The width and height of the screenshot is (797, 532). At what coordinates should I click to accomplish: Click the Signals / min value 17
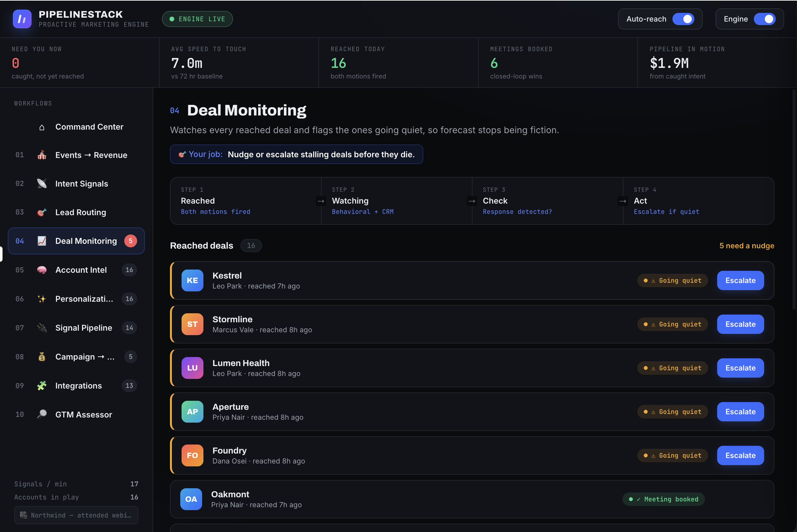[x=135, y=484]
